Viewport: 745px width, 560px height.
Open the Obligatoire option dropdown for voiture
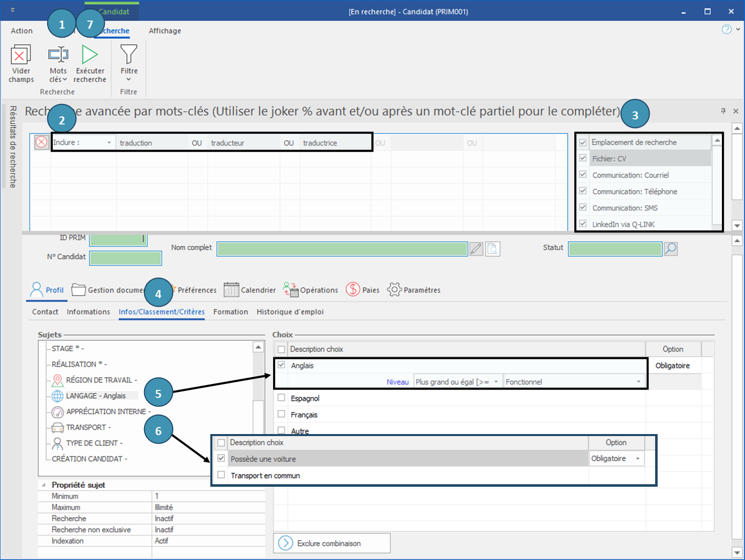(638, 459)
